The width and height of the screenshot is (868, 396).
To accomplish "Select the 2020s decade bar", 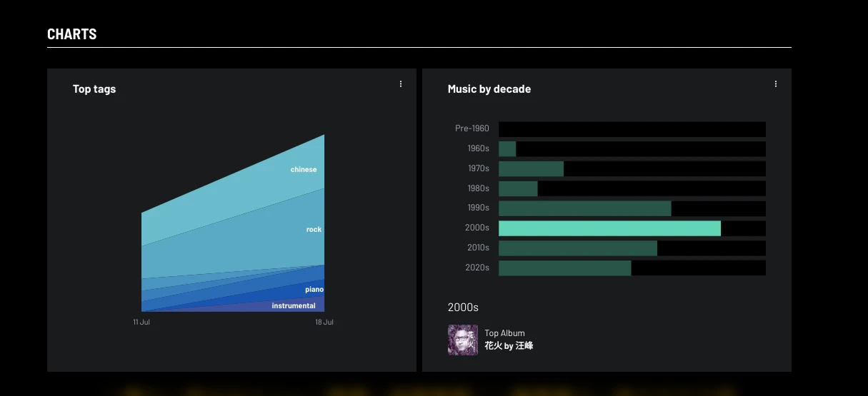I will click(x=632, y=268).
